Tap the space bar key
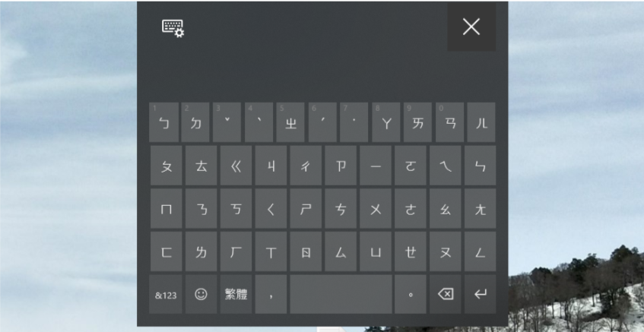The height and width of the screenshot is (332, 644). pyautogui.click(x=341, y=294)
